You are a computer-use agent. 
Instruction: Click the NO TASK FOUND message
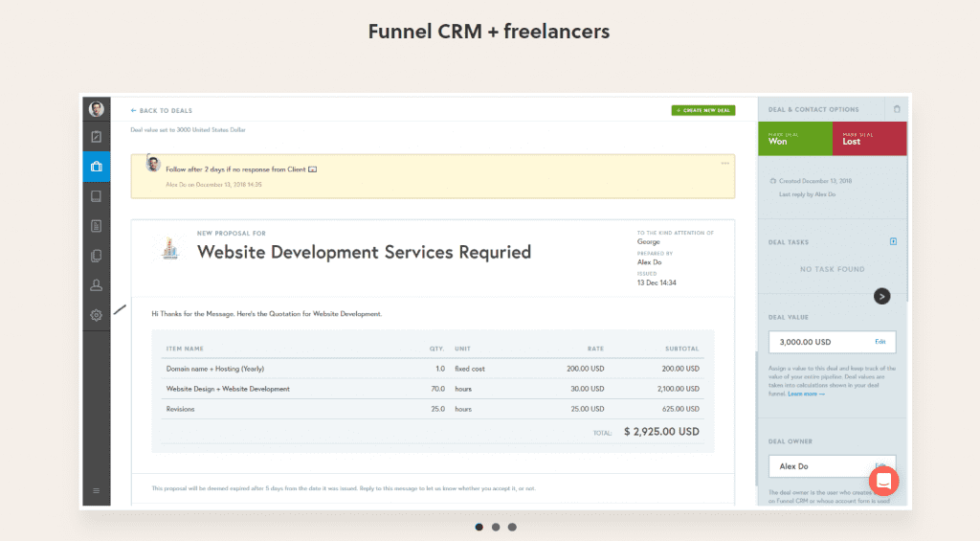pos(832,270)
